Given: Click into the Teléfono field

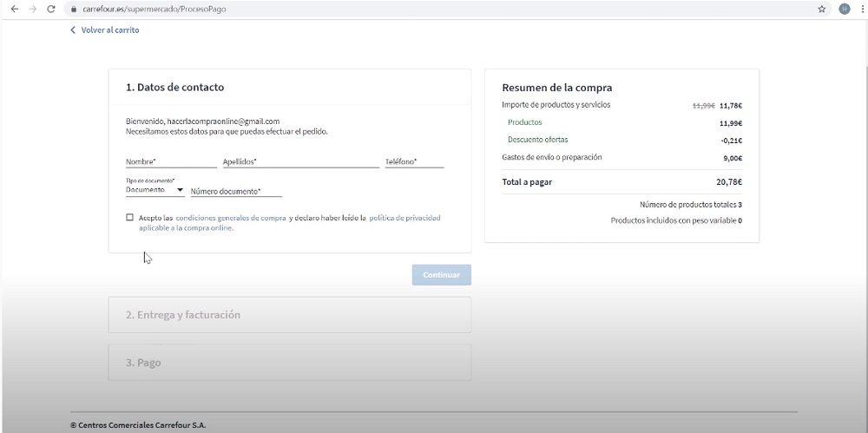Looking at the screenshot, I should tap(414, 161).
